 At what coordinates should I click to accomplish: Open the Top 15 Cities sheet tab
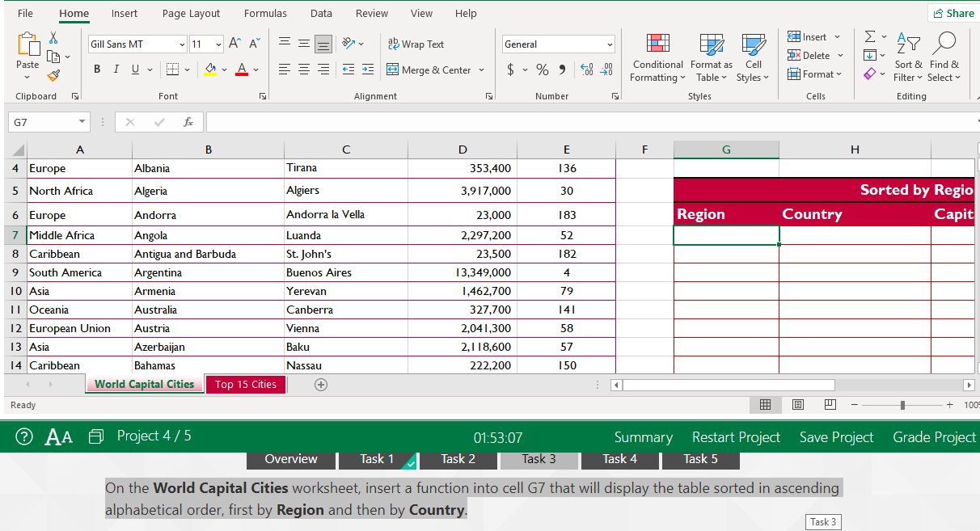point(245,384)
